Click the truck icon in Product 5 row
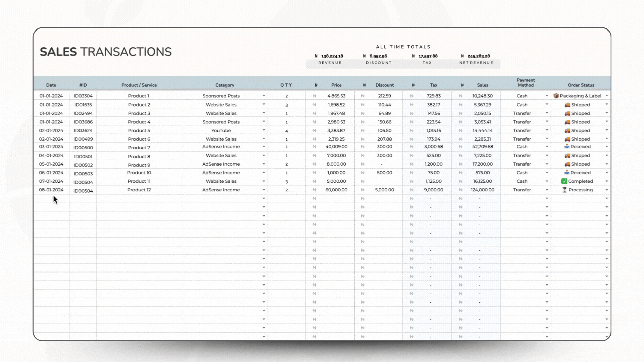 [567, 131]
